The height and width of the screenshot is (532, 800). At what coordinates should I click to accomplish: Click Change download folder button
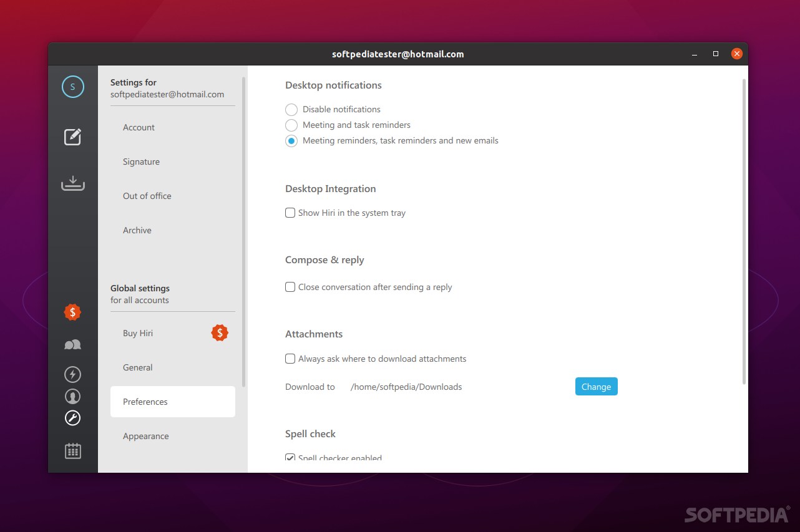tap(596, 387)
